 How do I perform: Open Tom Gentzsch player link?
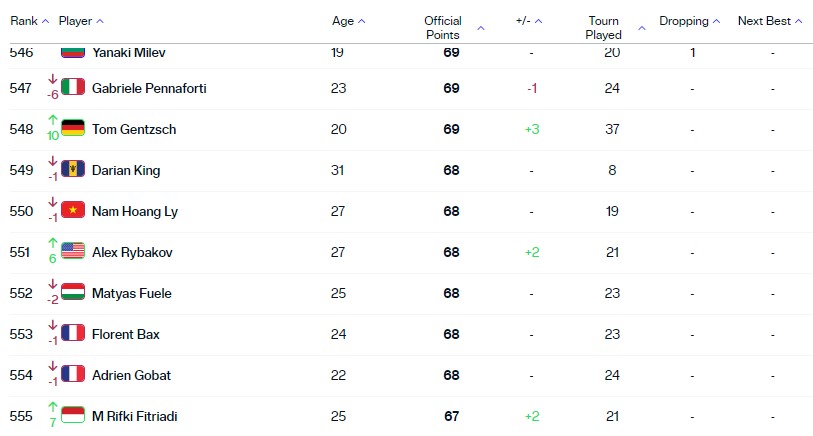[x=134, y=129]
